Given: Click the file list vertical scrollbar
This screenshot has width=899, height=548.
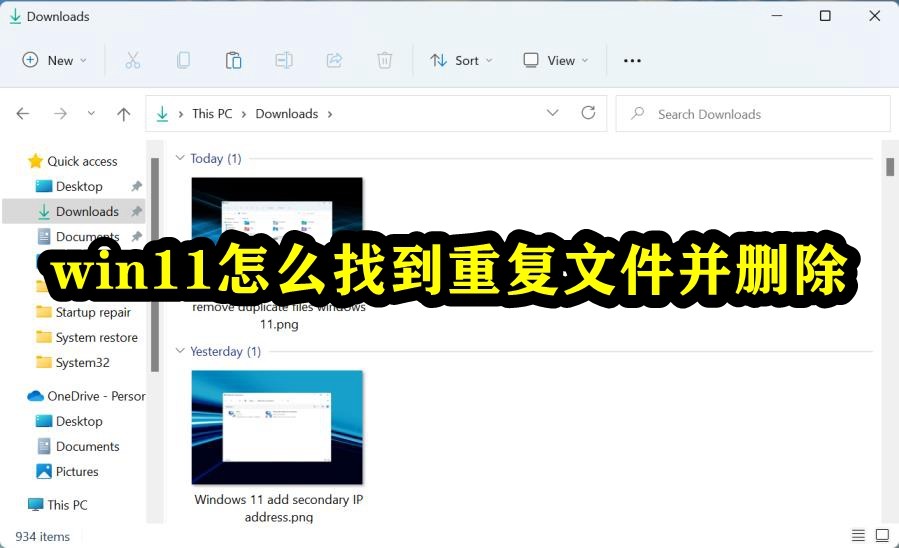Looking at the screenshot, I should click(890, 166).
